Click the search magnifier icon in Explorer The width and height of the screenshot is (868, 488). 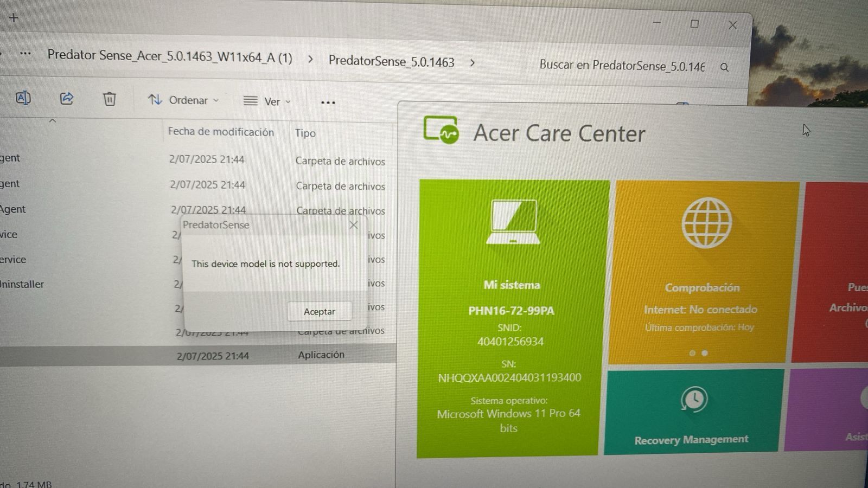[724, 68]
